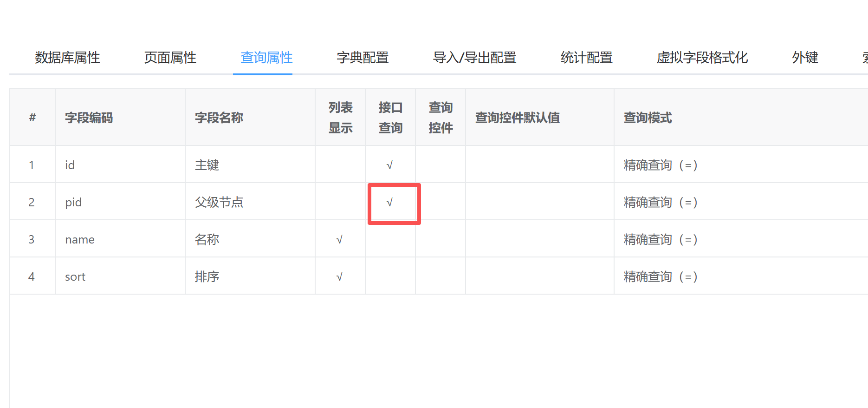Click the 字段名称 cell containing 父级节点
Image resolution: width=868 pixels, height=408 pixels.
219,202
